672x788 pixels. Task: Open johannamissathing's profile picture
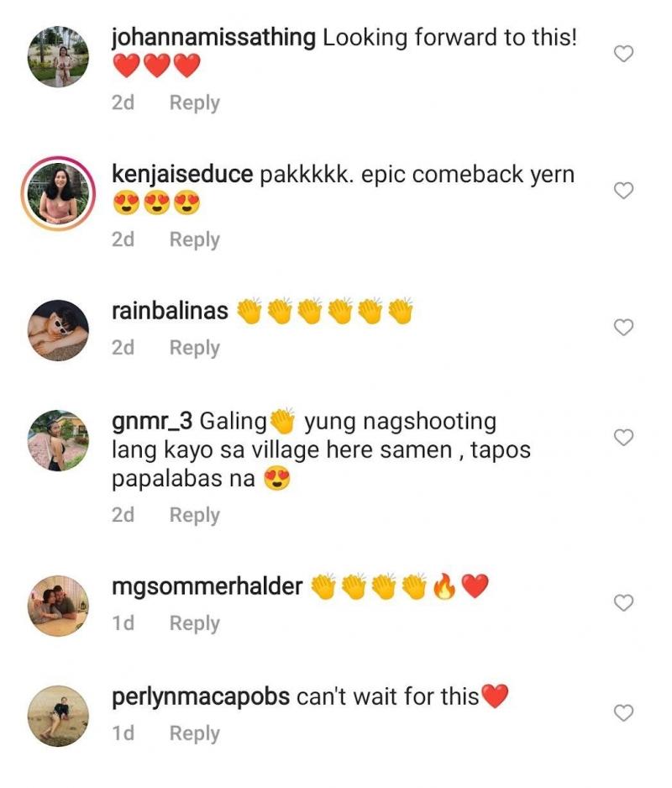click(58, 55)
